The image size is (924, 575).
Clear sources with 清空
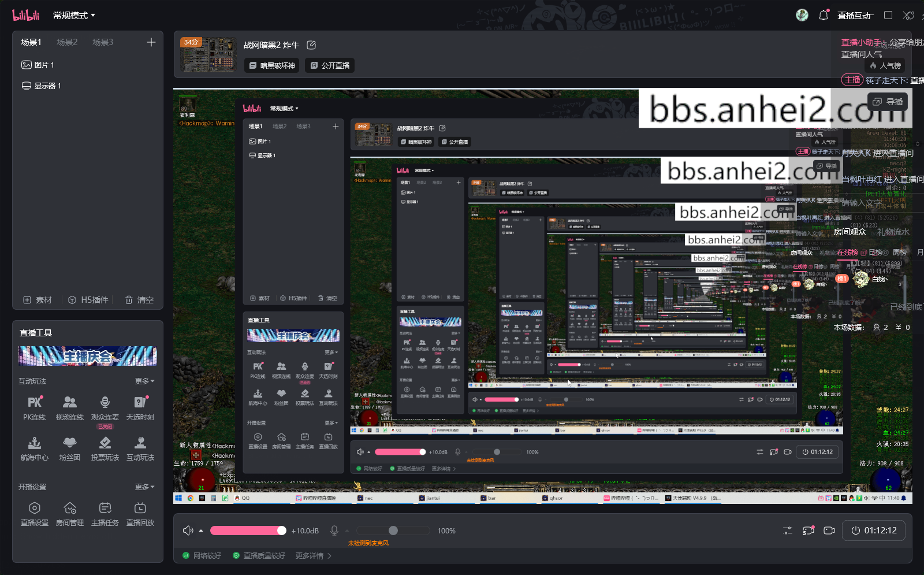tap(139, 300)
